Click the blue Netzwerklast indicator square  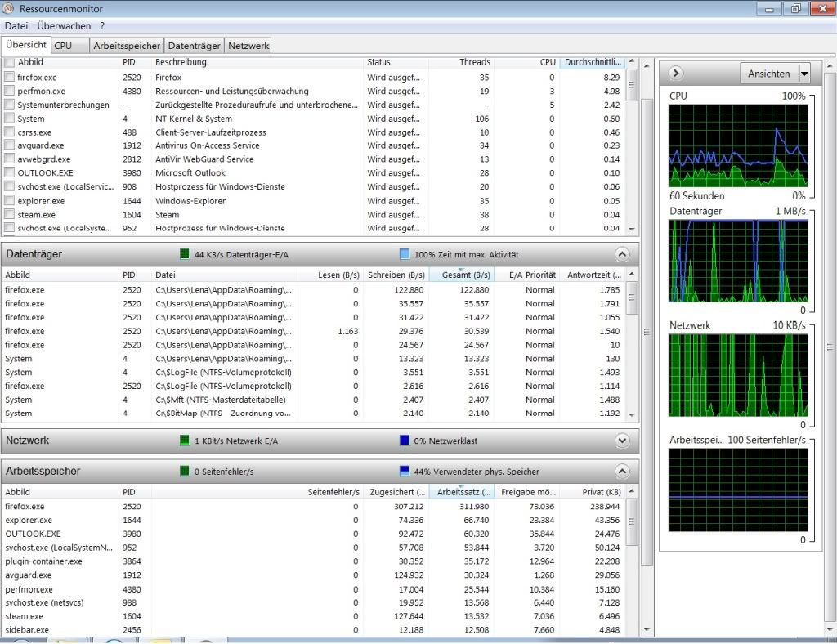coord(404,441)
